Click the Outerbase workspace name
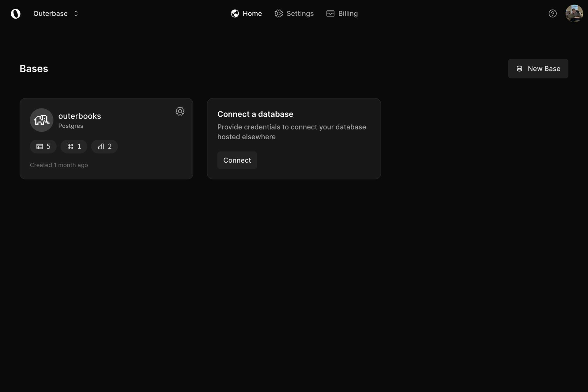 pyautogui.click(x=50, y=13)
